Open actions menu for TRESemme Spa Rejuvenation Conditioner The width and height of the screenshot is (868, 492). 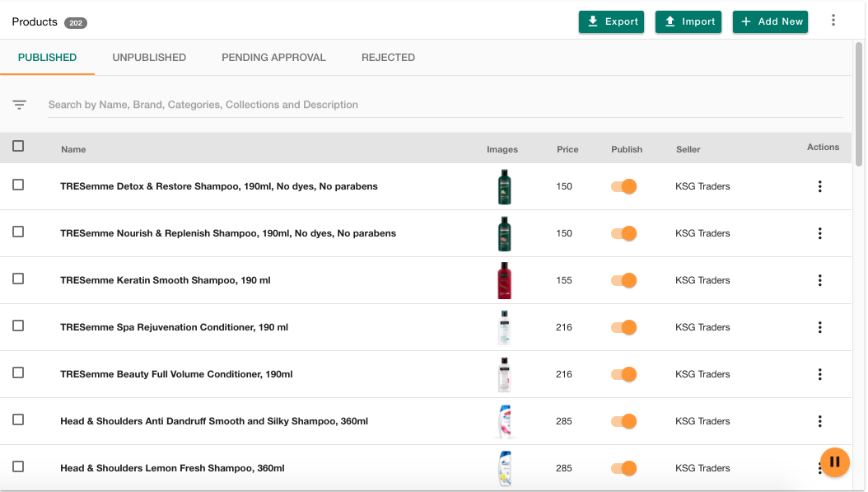(820, 327)
